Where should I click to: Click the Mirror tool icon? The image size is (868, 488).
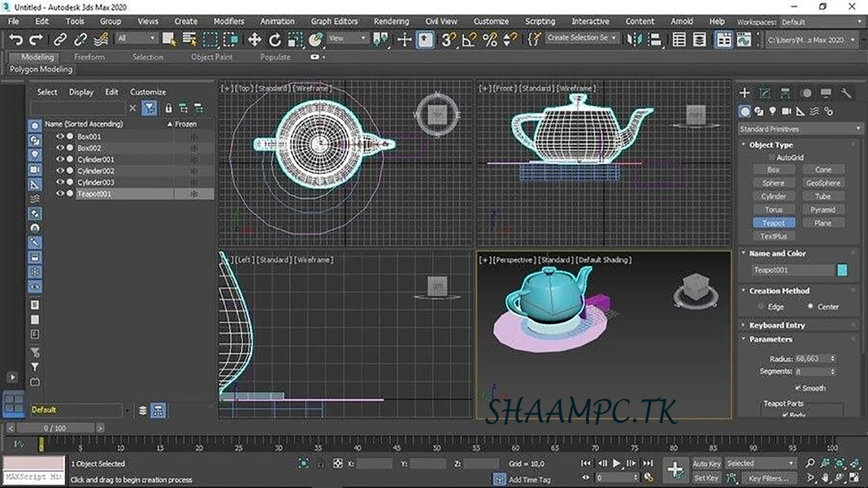click(634, 40)
